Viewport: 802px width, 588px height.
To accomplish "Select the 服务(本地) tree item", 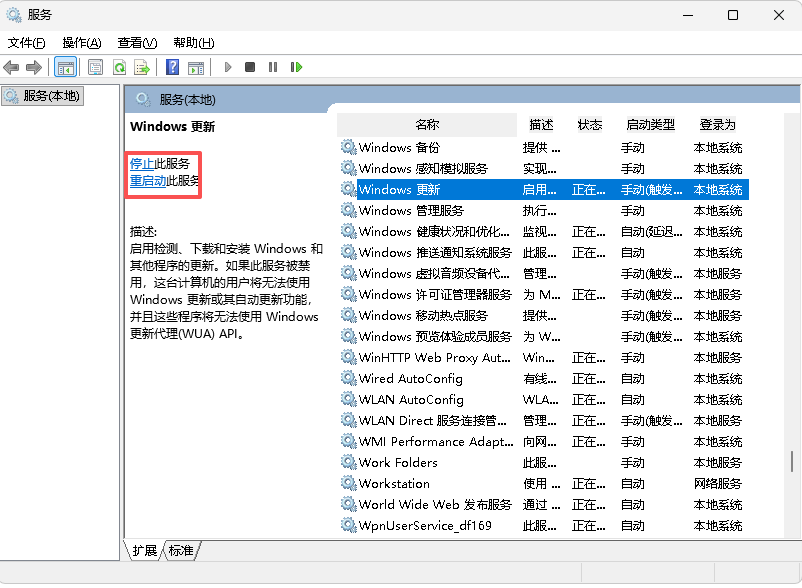I will click(48, 97).
